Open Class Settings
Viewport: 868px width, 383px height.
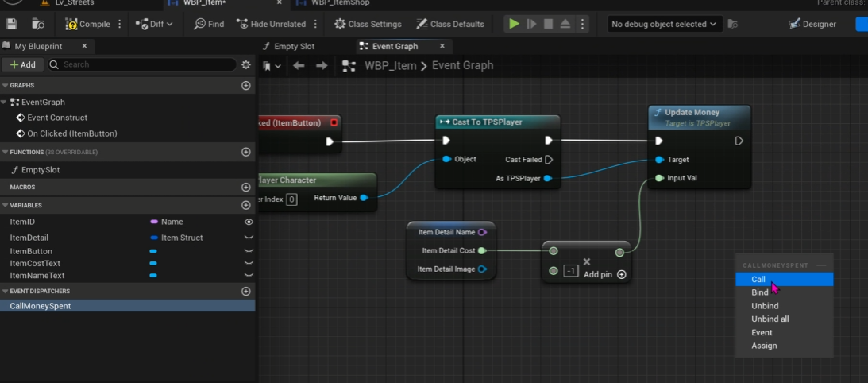point(368,24)
